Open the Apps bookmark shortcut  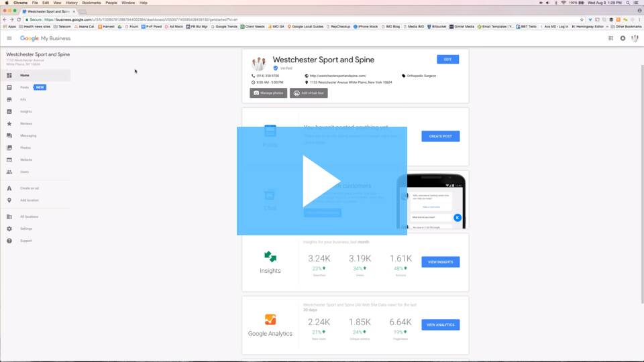(x=9, y=26)
